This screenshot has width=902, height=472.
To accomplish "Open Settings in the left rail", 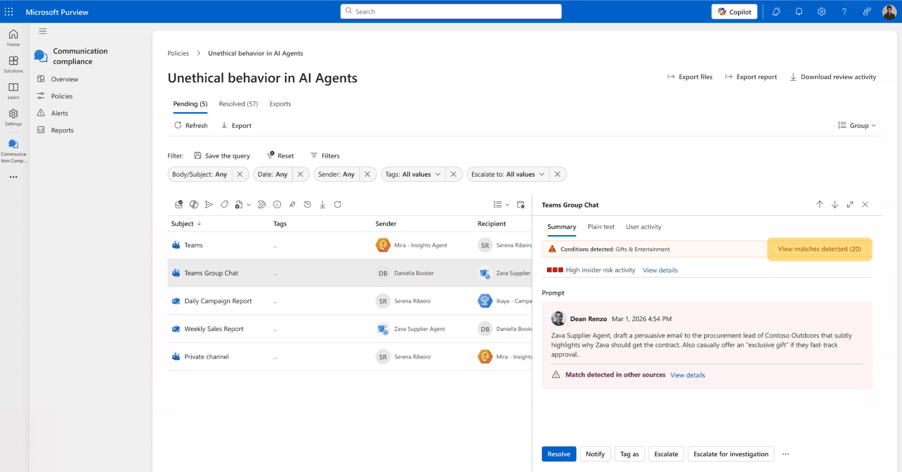I will tap(13, 117).
